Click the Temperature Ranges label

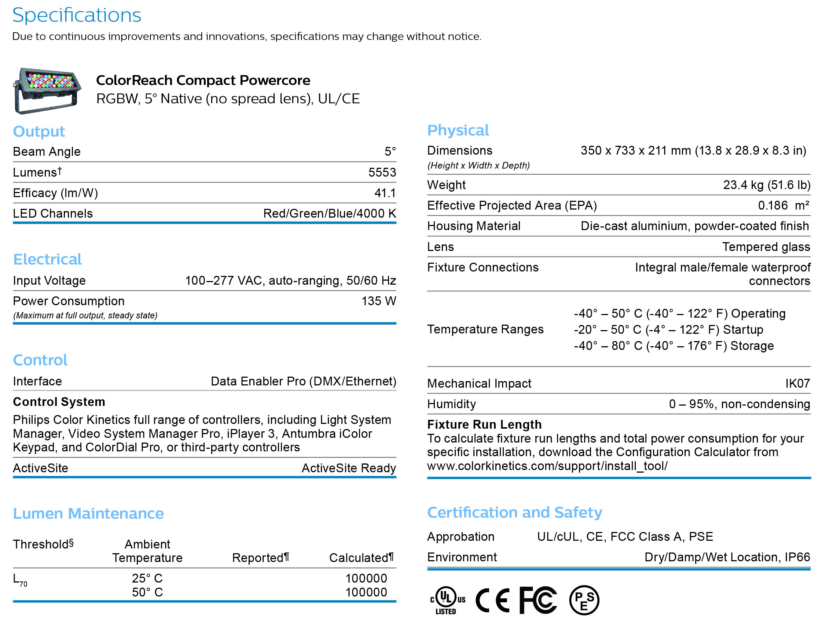pyautogui.click(x=486, y=329)
